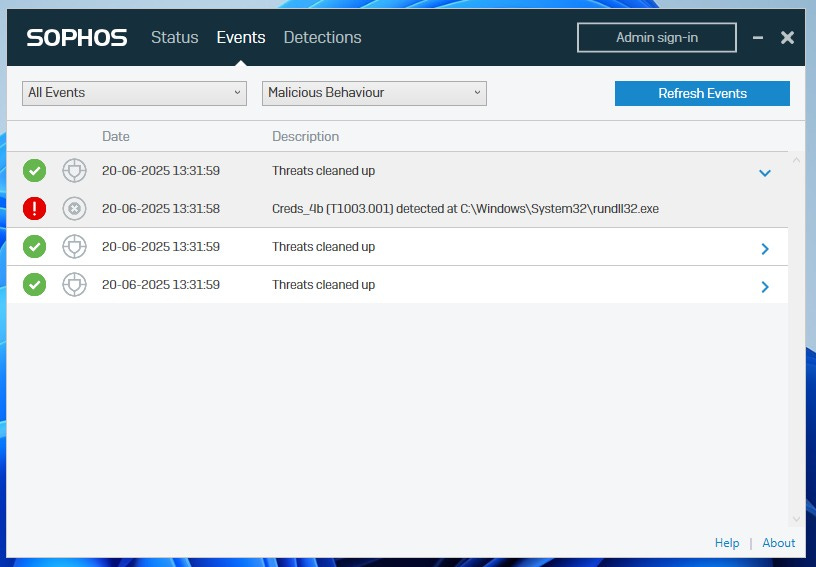Minimize the Sophos window
The image size is (816, 567).
coord(758,37)
